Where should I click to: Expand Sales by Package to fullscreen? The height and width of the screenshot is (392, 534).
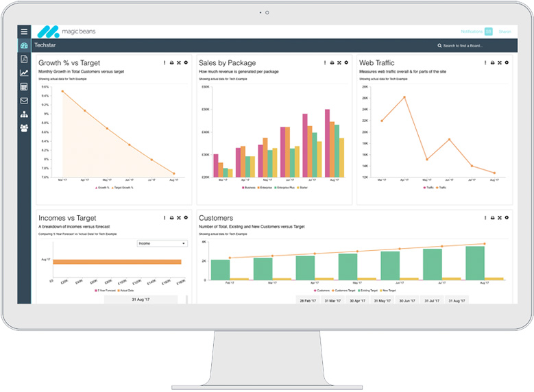[339, 63]
